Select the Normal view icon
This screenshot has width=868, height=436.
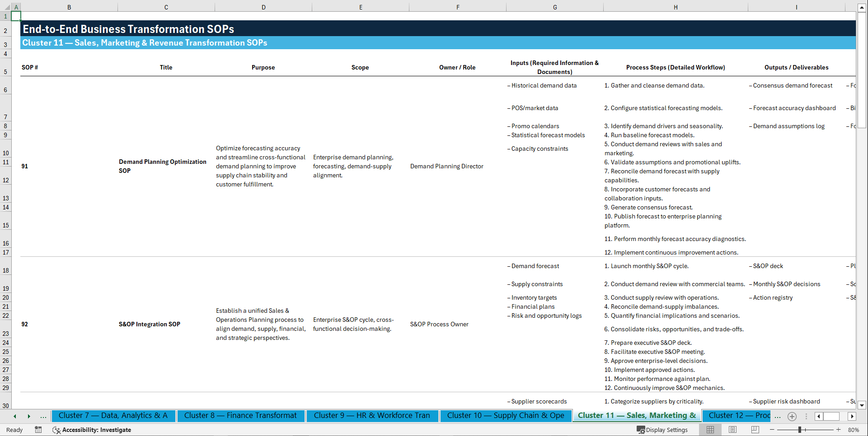pyautogui.click(x=710, y=430)
